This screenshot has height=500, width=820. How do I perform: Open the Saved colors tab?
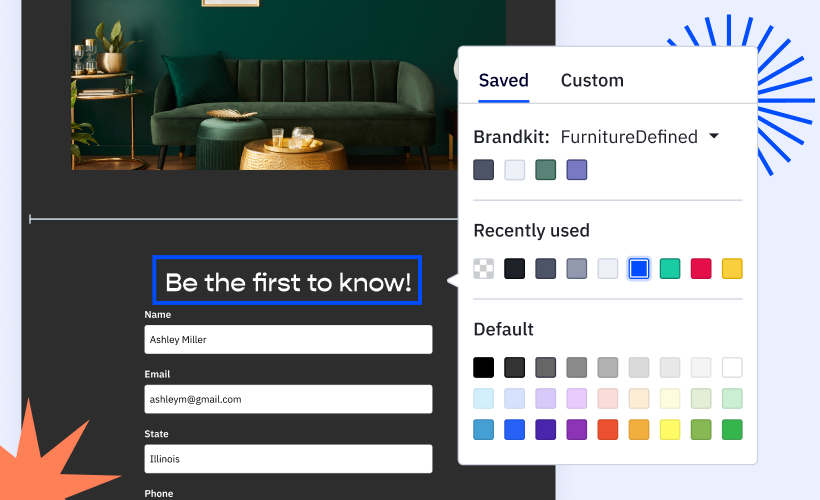coord(503,81)
